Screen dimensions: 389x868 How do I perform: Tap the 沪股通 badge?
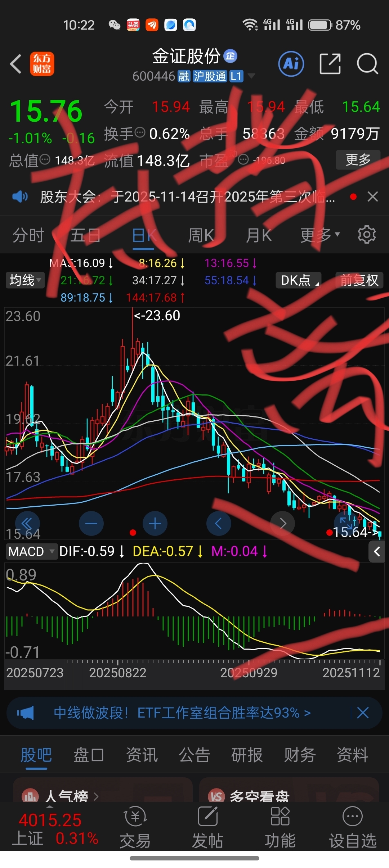click(x=210, y=76)
